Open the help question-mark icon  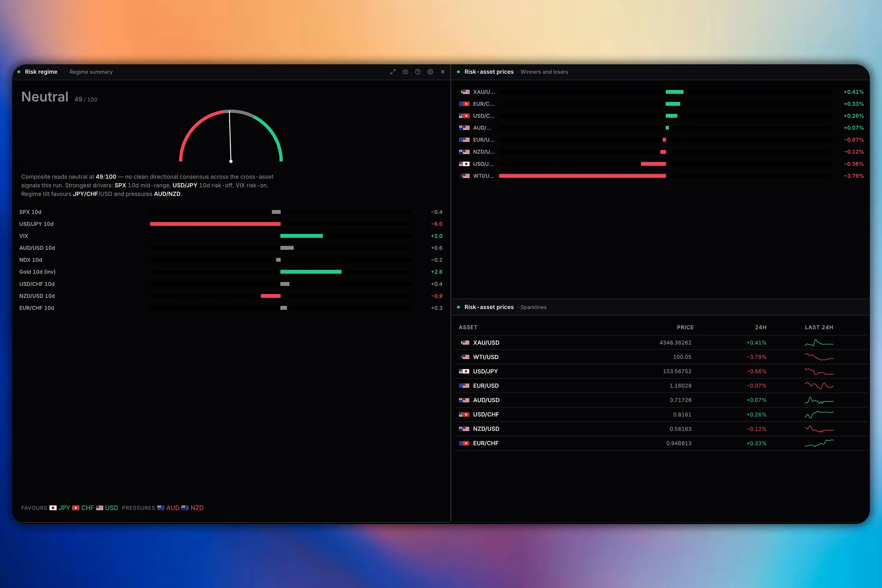coord(417,72)
